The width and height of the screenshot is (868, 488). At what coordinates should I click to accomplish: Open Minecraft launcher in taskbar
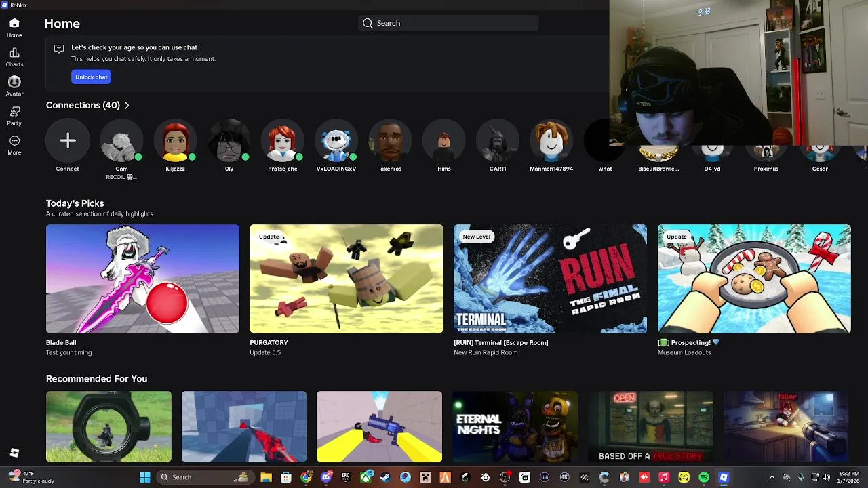coord(425,477)
